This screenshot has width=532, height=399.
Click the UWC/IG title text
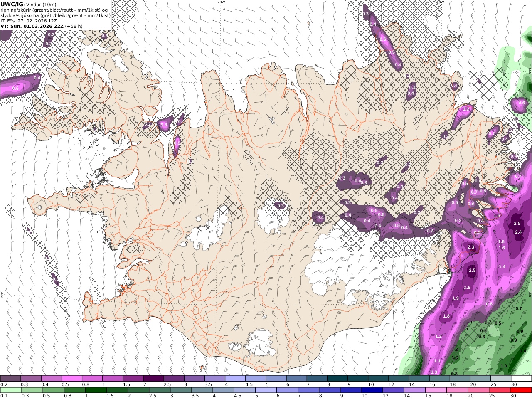[x=12, y=4]
